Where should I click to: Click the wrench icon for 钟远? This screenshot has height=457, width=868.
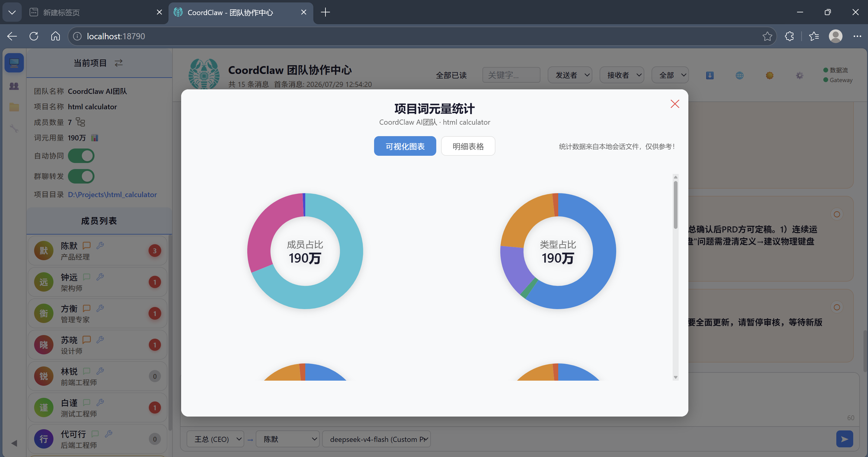pyautogui.click(x=100, y=277)
